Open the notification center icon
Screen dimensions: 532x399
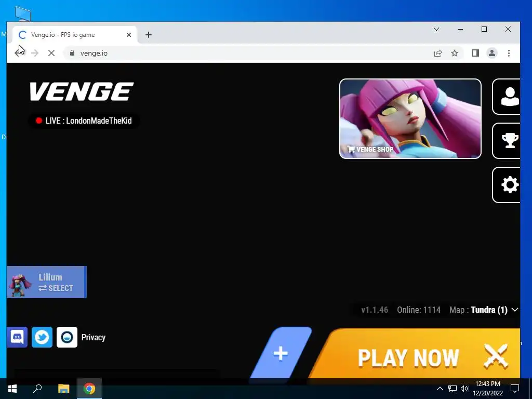[x=515, y=389]
